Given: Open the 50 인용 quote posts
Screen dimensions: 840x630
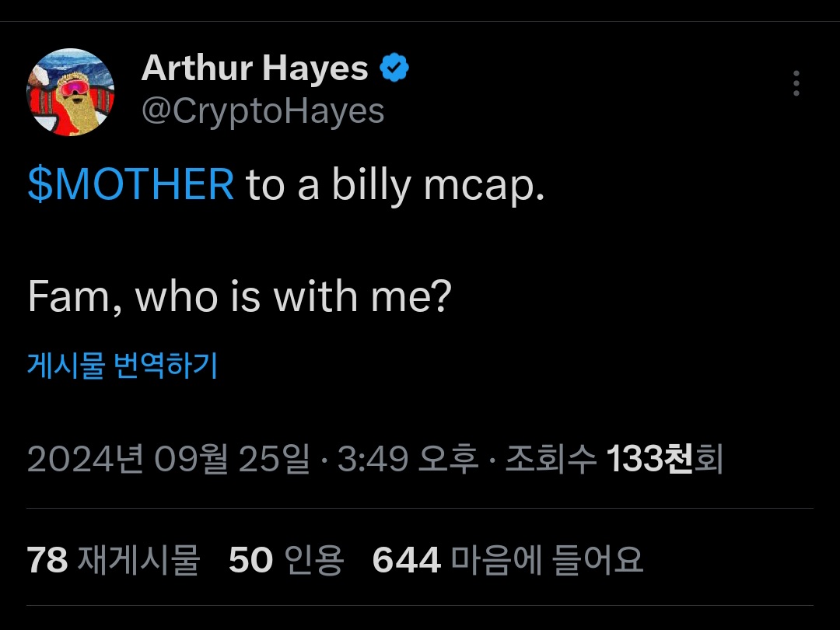Looking at the screenshot, I should pyautogui.click(x=249, y=559).
